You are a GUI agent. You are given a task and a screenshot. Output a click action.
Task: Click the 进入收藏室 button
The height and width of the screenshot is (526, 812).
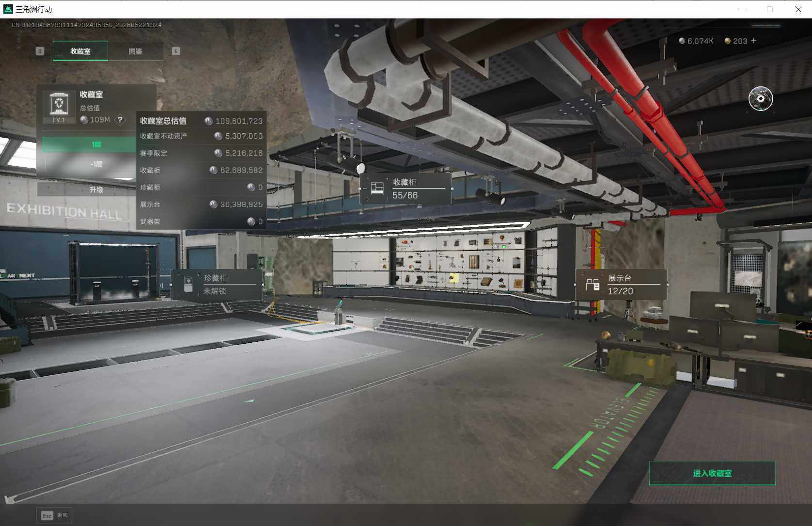coord(712,473)
